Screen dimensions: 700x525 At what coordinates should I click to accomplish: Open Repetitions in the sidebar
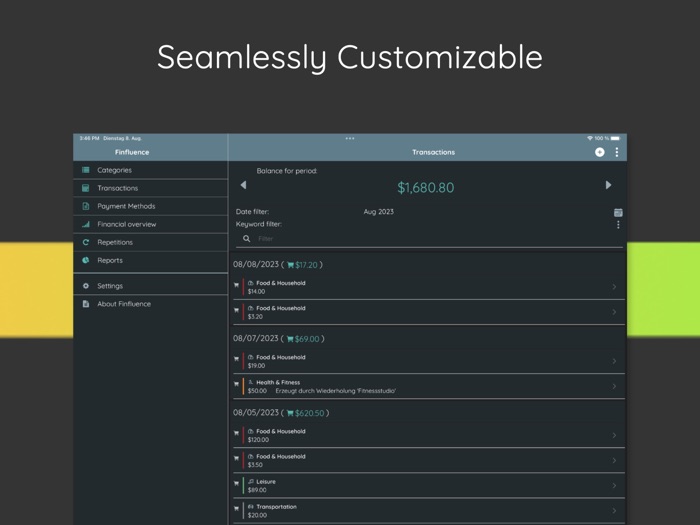pos(150,242)
